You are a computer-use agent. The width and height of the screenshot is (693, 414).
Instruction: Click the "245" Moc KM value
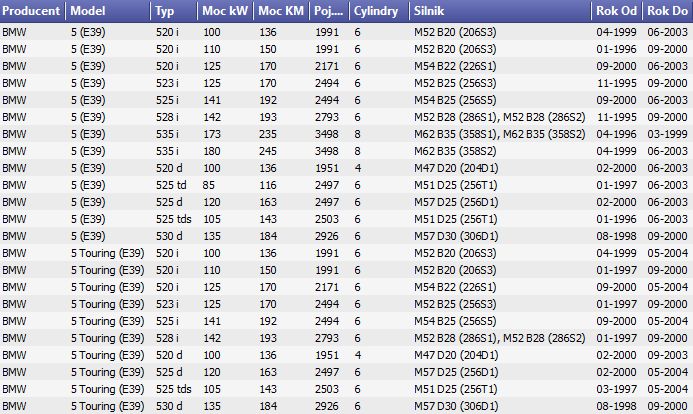pyautogui.click(x=268, y=151)
